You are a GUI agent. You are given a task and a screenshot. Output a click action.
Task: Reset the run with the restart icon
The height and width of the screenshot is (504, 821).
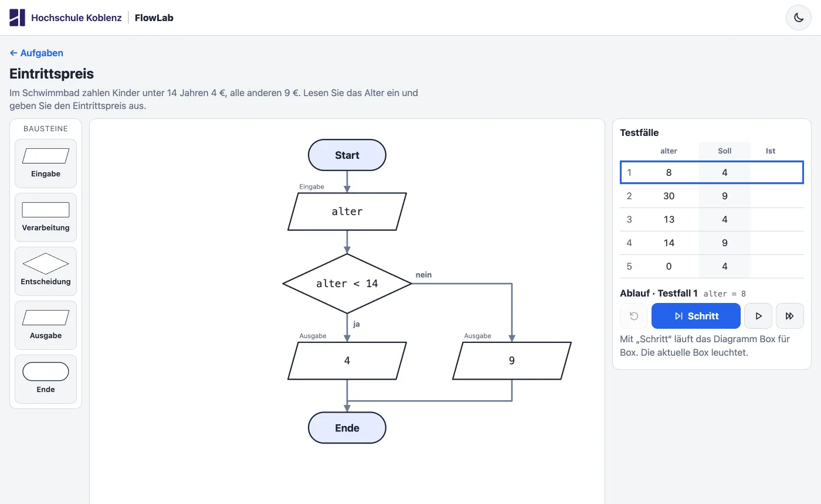click(634, 316)
